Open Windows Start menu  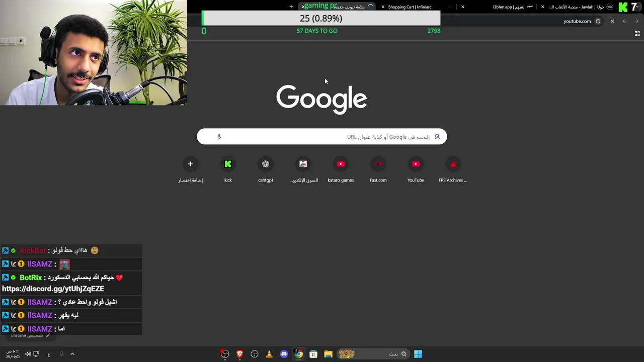[x=418, y=354]
